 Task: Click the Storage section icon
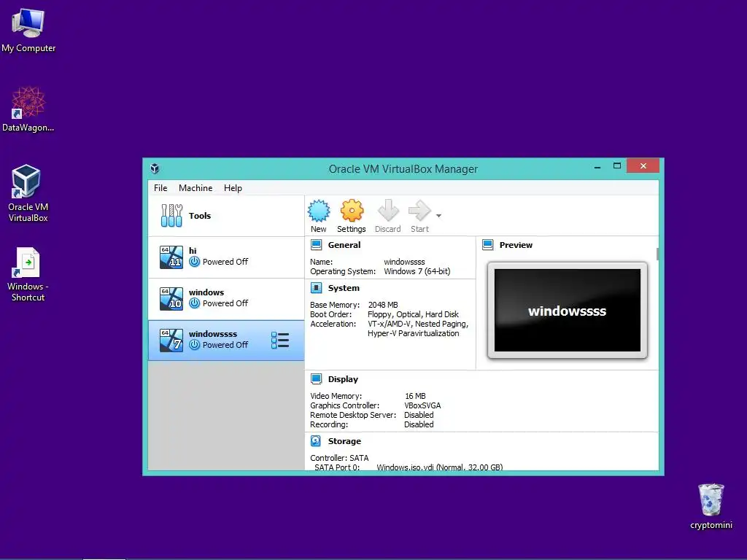pos(316,441)
